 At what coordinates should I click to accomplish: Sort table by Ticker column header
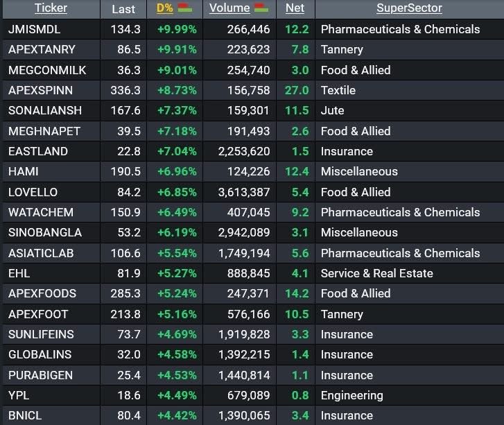tap(51, 8)
